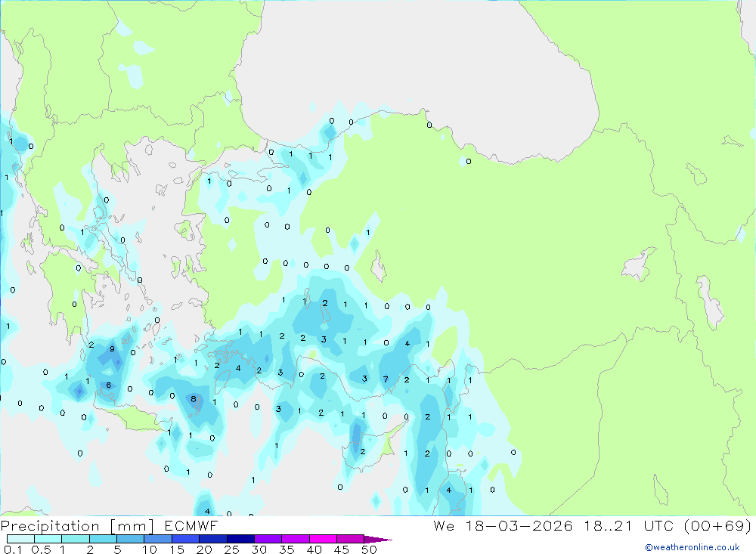Click the legend label "50"
The width and height of the screenshot is (756, 554).
pyautogui.click(x=369, y=549)
